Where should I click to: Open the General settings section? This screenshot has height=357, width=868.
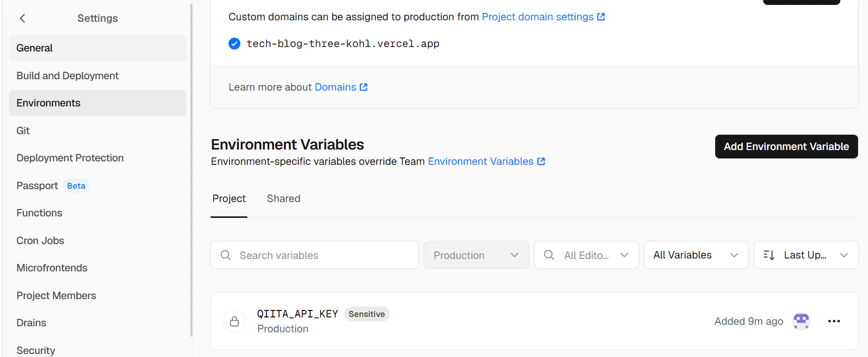[97, 48]
